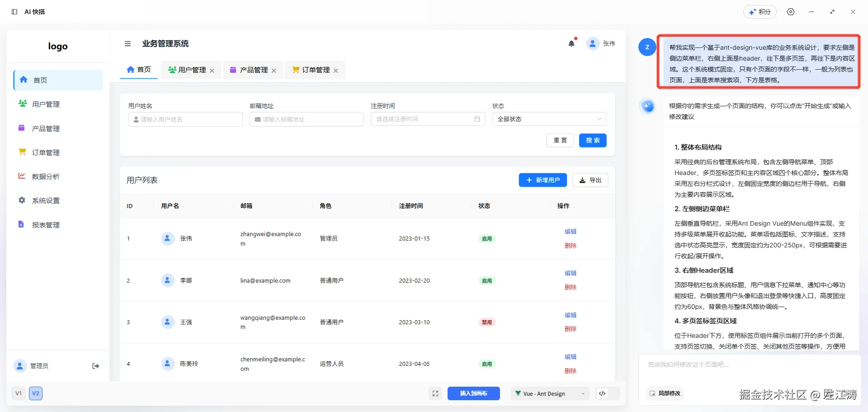The width and height of the screenshot is (868, 412).
Task: Click the AI assistant avatar icon
Action: pyautogui.click(x=647, y=106)
